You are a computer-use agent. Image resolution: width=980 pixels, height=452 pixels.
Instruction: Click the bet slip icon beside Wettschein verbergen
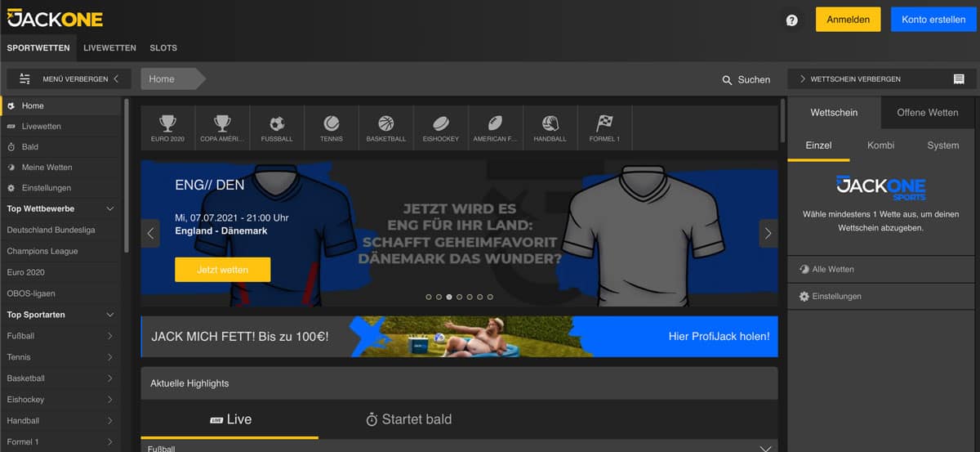pyautogui.click(x=959, y=79)
